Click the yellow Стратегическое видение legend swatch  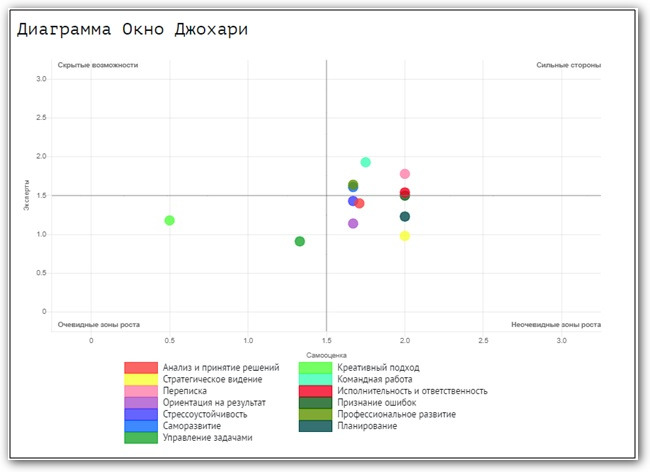[140, 379]
